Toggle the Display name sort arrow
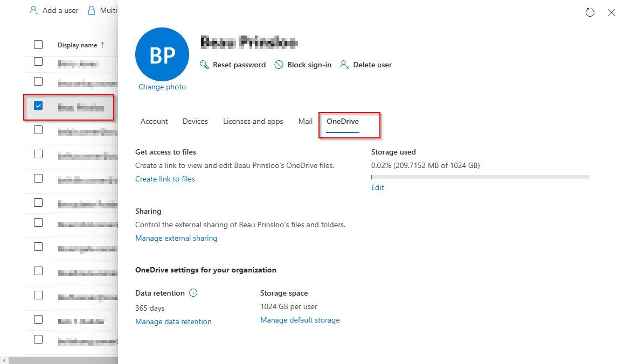The width and height of the screenshot is (624, 364). pyautogui.click(x=103, y=45)
